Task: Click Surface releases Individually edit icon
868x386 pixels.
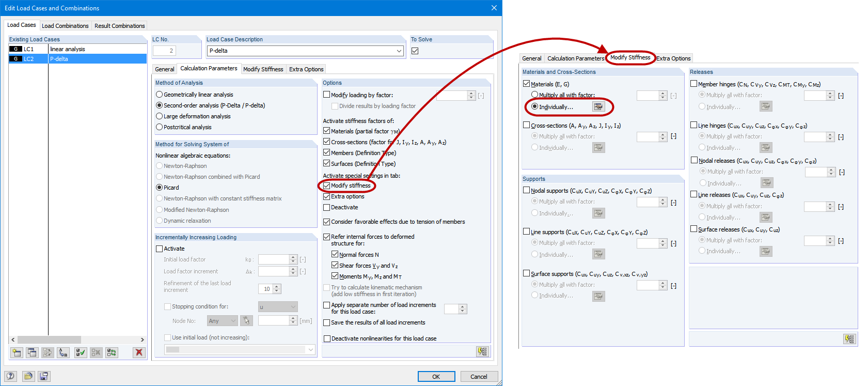Action: tap(766, 251)
